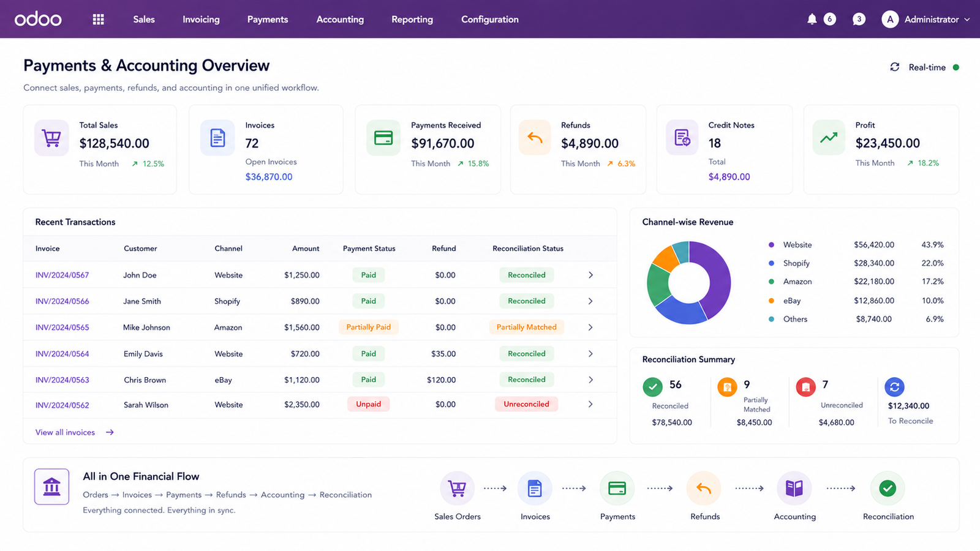Open invoice INV/2024/0562 link
Viewport: 980px width, 551px height.
click(x=62, y=405)
